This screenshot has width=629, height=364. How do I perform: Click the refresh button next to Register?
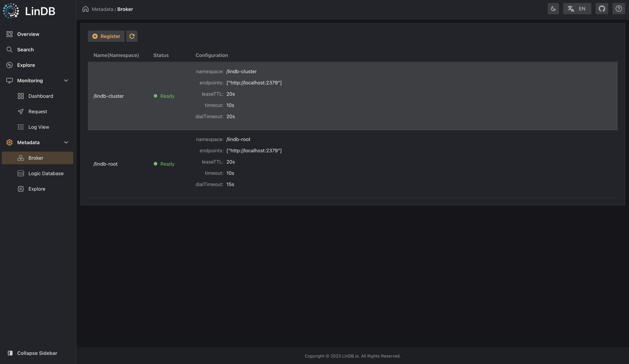(132, 36)
